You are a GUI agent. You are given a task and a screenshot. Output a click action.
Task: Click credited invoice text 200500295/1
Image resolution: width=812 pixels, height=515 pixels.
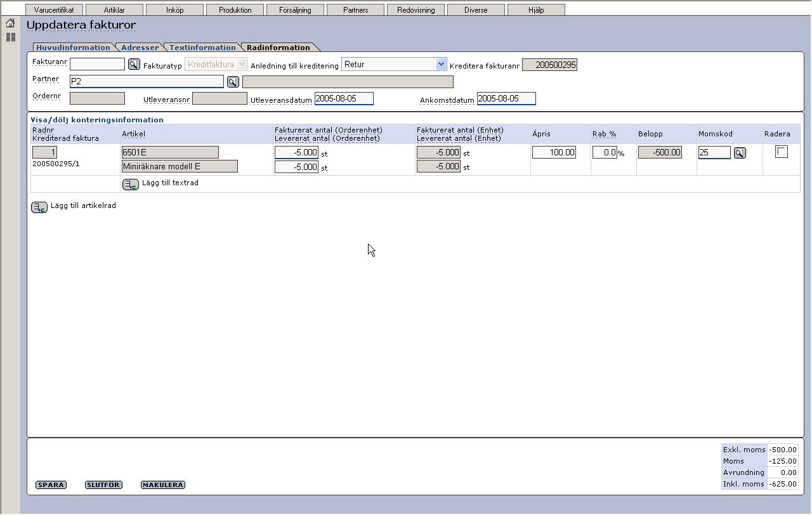[x=56, y=164]
